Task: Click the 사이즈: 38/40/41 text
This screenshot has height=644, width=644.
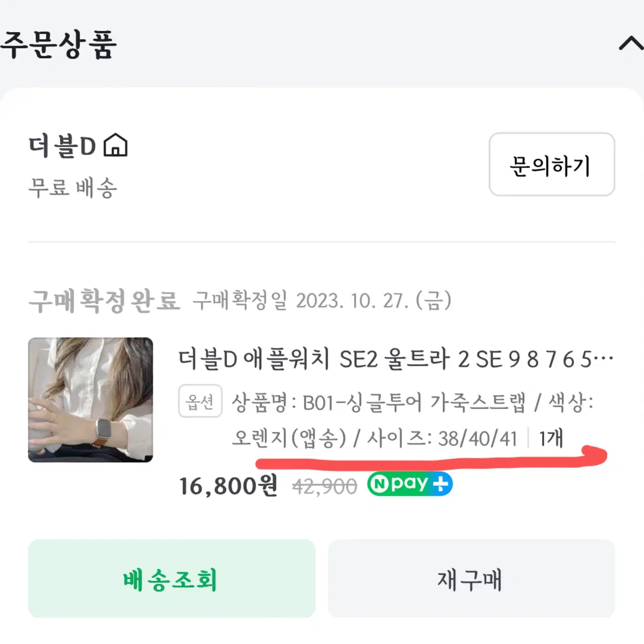Action: click(442, 438)
